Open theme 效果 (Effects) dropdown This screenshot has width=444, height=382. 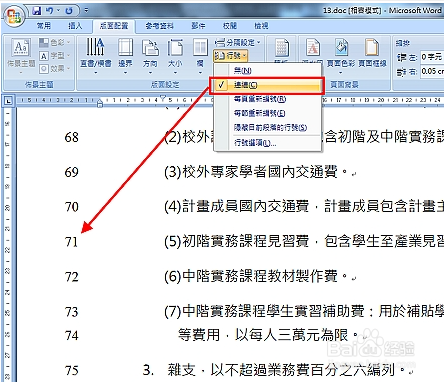coord(55,69)
